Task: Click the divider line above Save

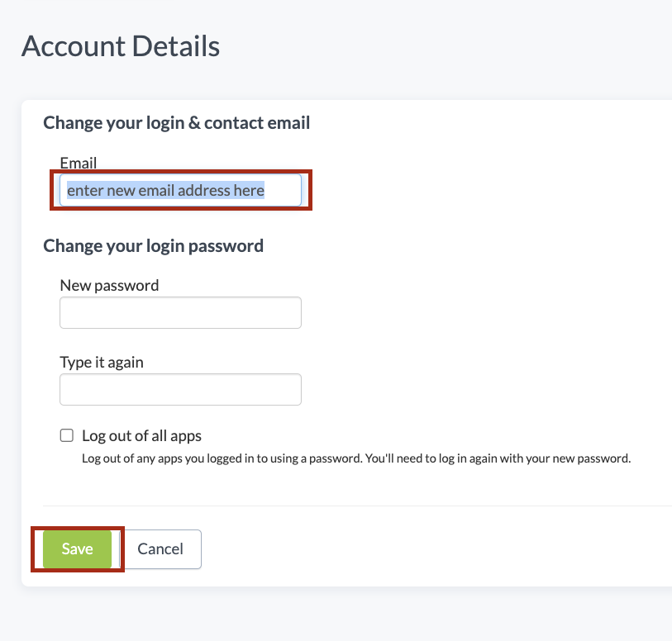Action: point(355,506)
